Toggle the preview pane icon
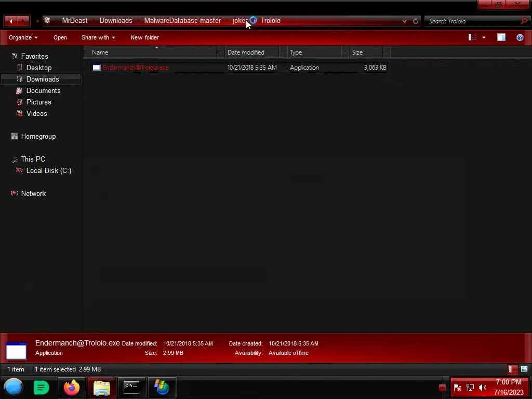Screen dimensions: 532x399 point(501,37)
